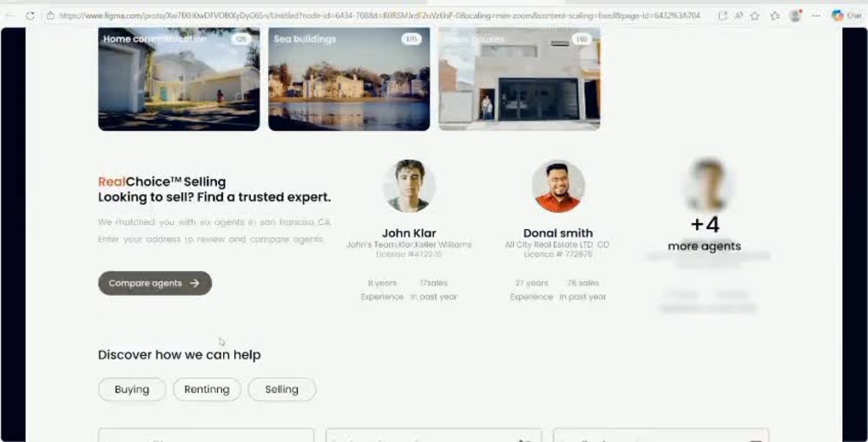Open the Settings and more ellipsis menu
Screen dimensions: 868x442
tap(816, 16)
